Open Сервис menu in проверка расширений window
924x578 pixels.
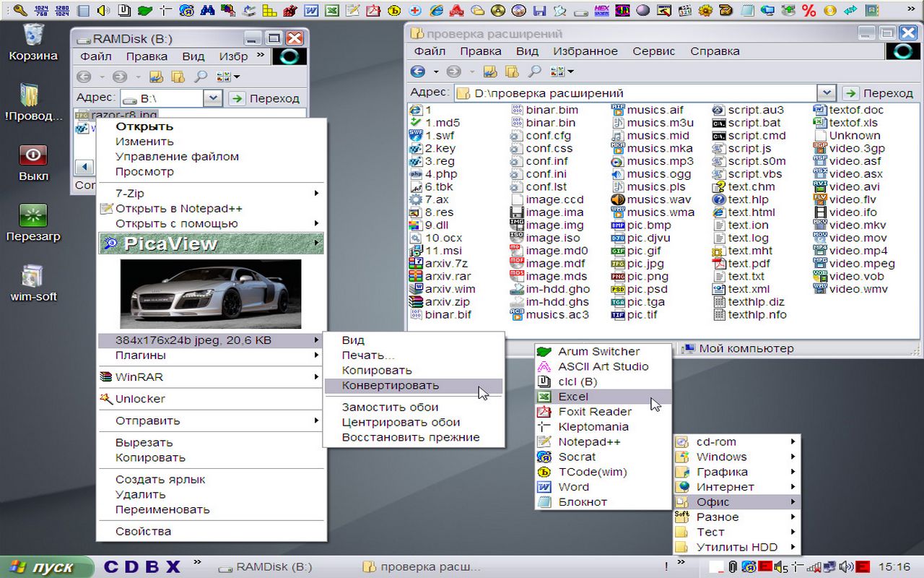coord(653,51)
